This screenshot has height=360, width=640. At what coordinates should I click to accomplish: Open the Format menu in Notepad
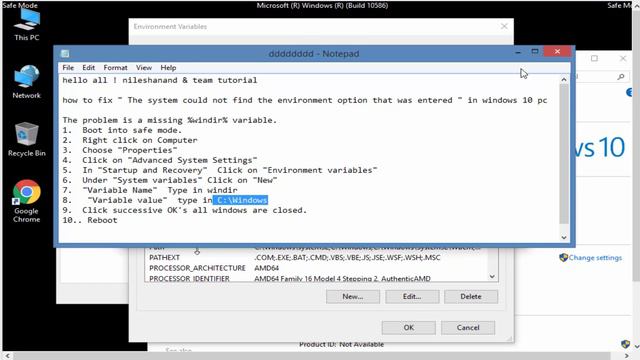[115, 68]
